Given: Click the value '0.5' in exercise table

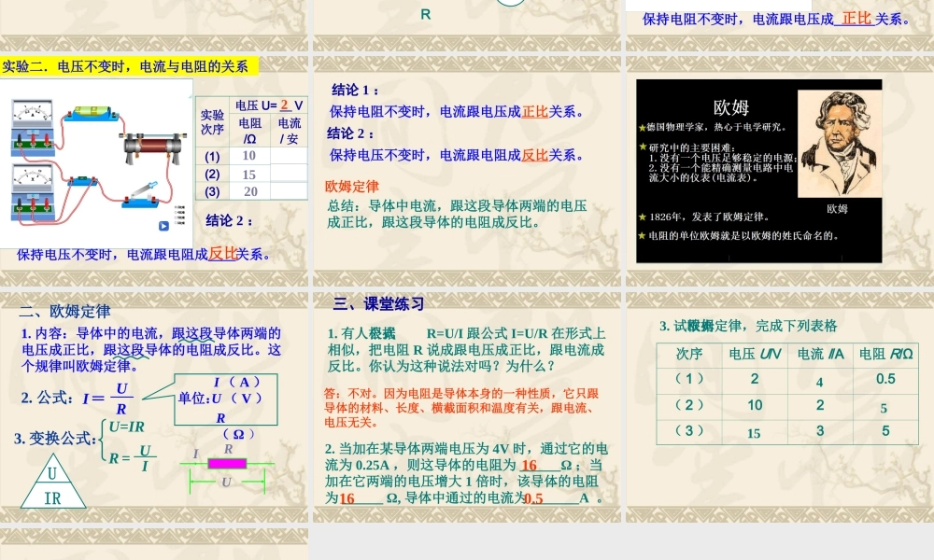Looking at the screenshot, I should point(885,379).
